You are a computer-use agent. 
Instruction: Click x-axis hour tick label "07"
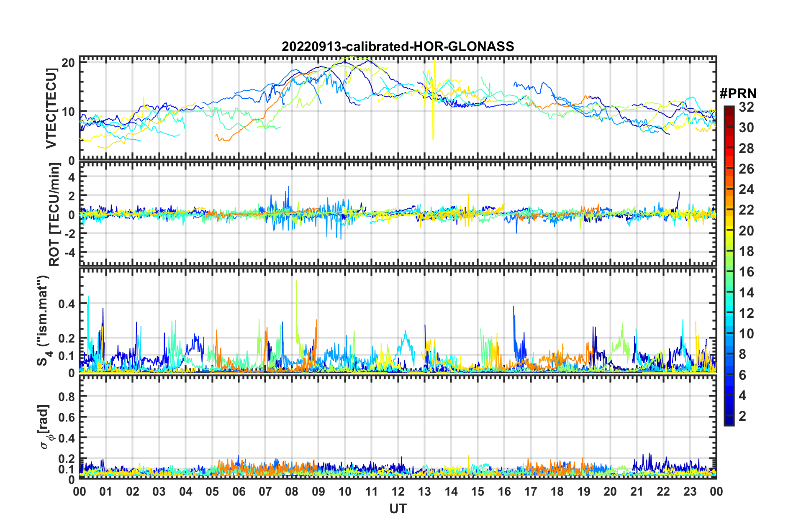click(265, 491)
